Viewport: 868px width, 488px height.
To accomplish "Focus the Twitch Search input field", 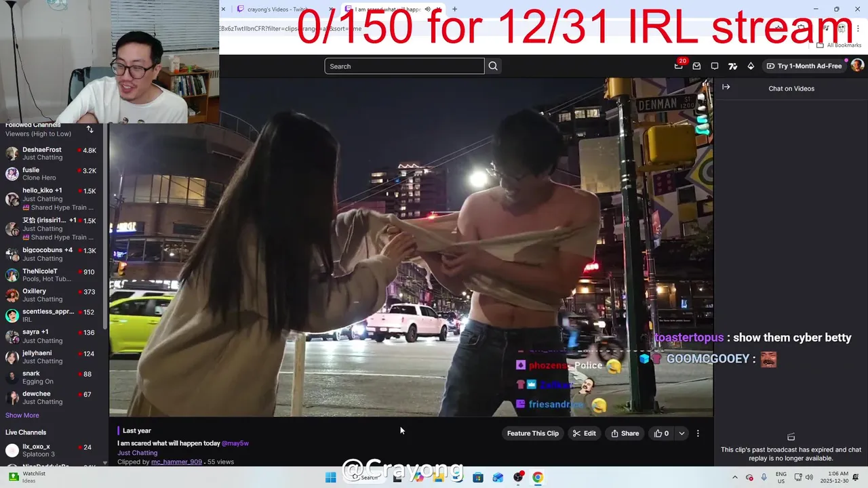I will (404, 66).
